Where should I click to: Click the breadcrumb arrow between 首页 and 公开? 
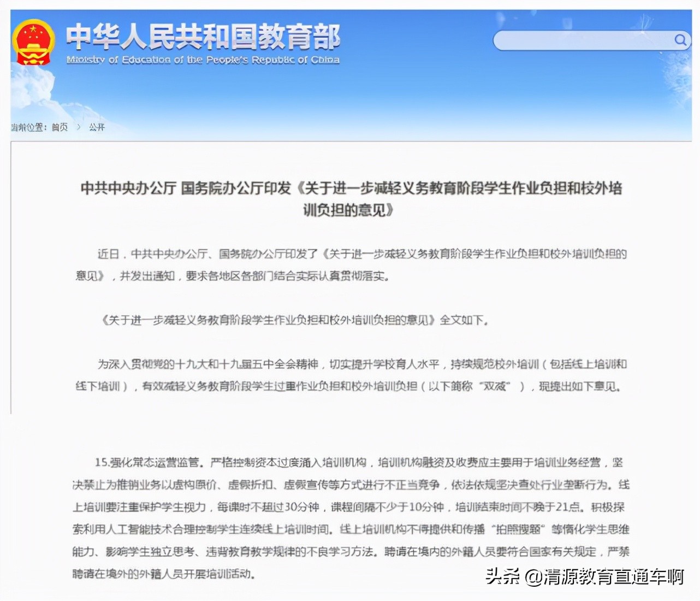click(x=79, y=127)
